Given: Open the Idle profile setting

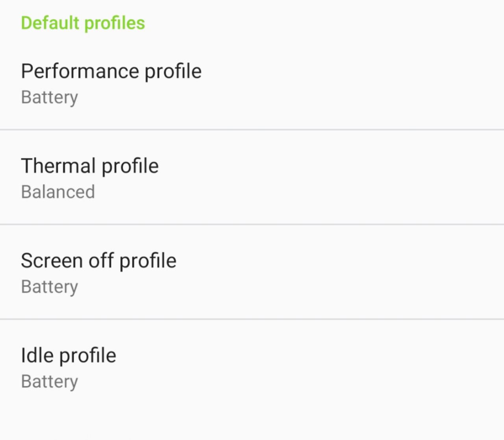Looking at the screenshot, I should click(252, 367).
